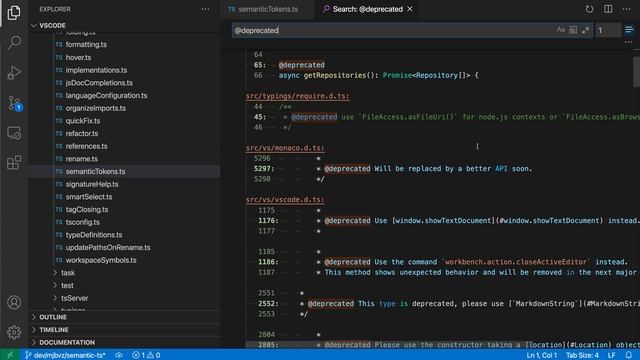Follow src/vs/monaco.d.ts result link
Viewport: 640px width, 360px height.
285,148
